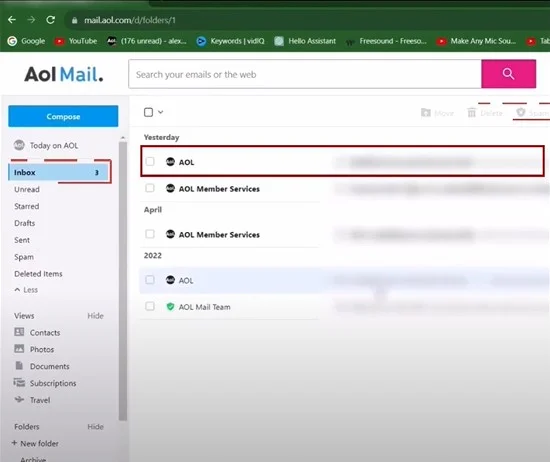
Task: Open the Travel view airplane icon
Action: pyautogui.click(x=19, y=399)
